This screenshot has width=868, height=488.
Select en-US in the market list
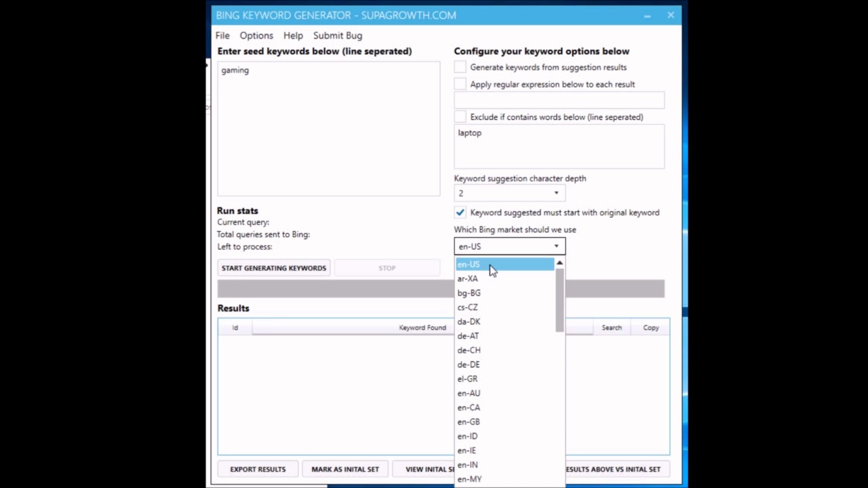point(505,264)
